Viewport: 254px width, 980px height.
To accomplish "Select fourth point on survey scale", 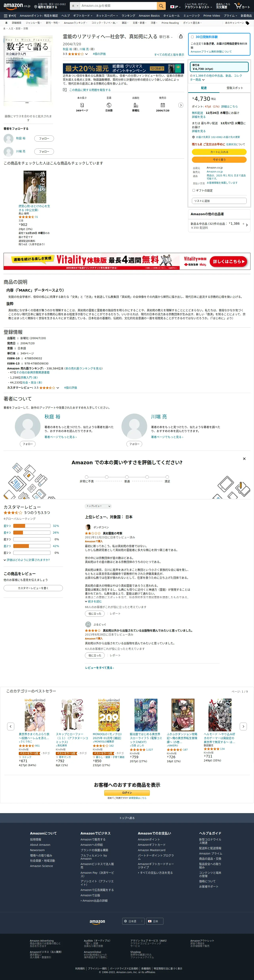I will 147,477.
